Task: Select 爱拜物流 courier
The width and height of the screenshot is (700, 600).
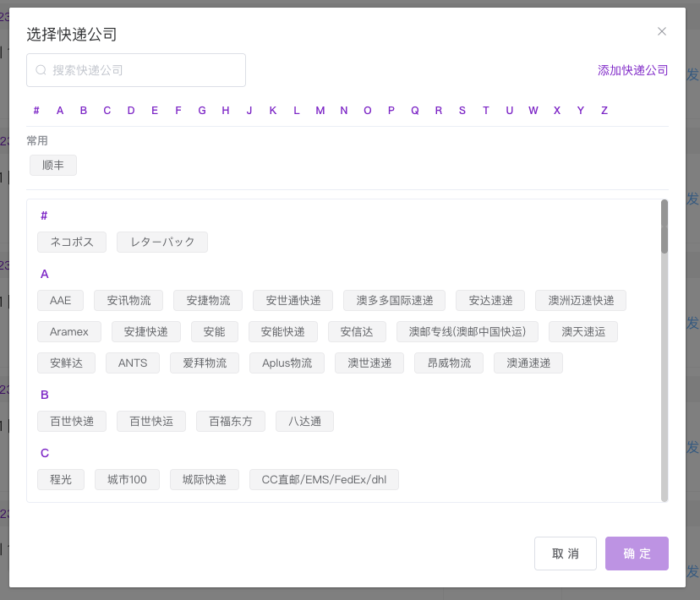Action: click(205, 363)
